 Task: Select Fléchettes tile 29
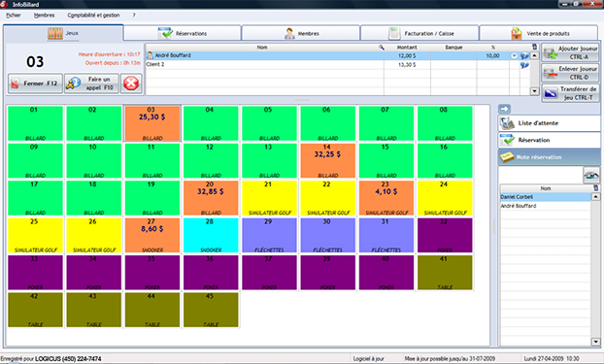coord(269,235)
